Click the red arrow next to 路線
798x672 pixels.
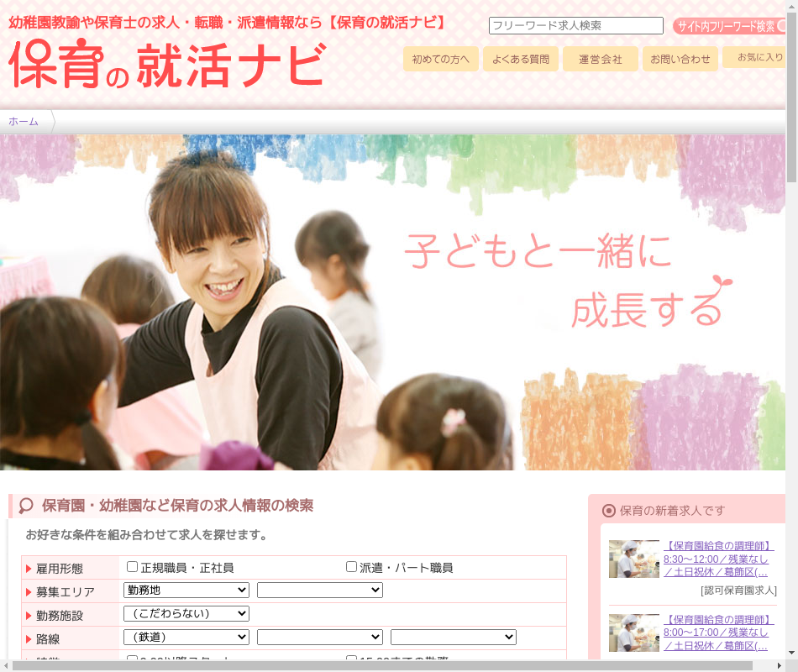(x=29, y=639)
